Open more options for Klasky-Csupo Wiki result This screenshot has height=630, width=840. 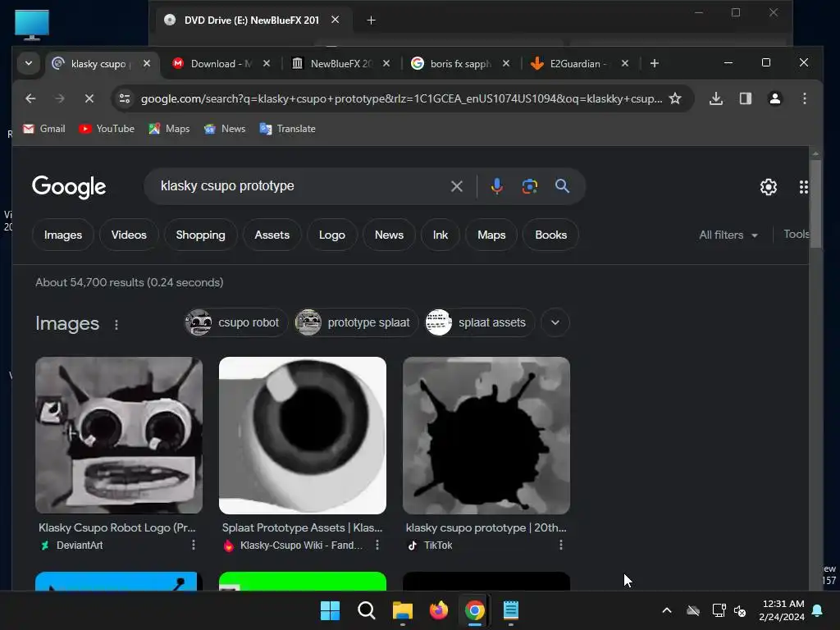coord(377,545)
